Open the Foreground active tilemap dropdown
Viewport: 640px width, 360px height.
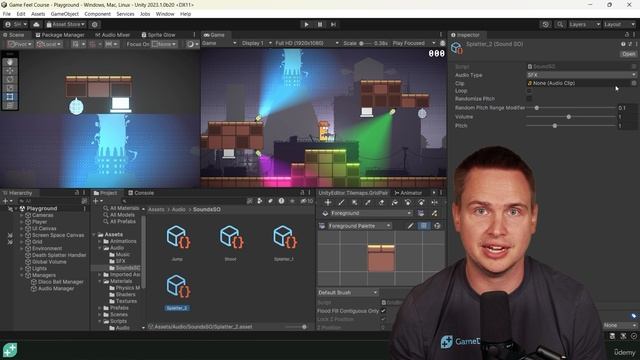pyautogui.click(x=370, y=213)
